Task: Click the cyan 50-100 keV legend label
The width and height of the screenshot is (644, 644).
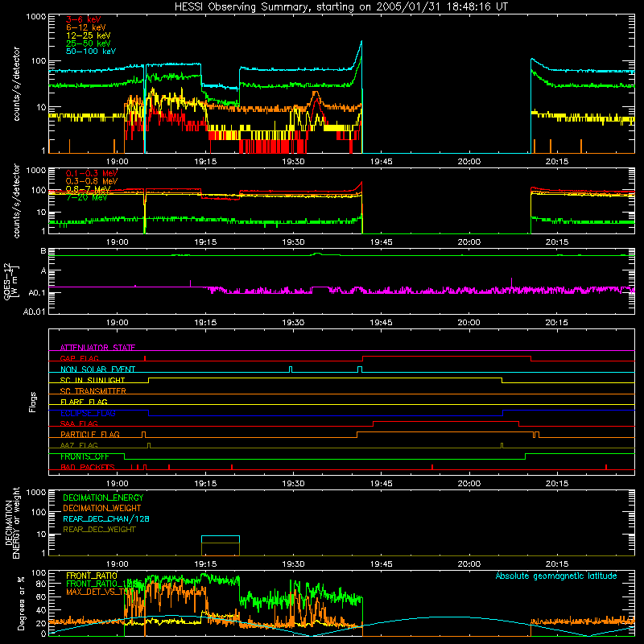Action: [x=91, y=52]
